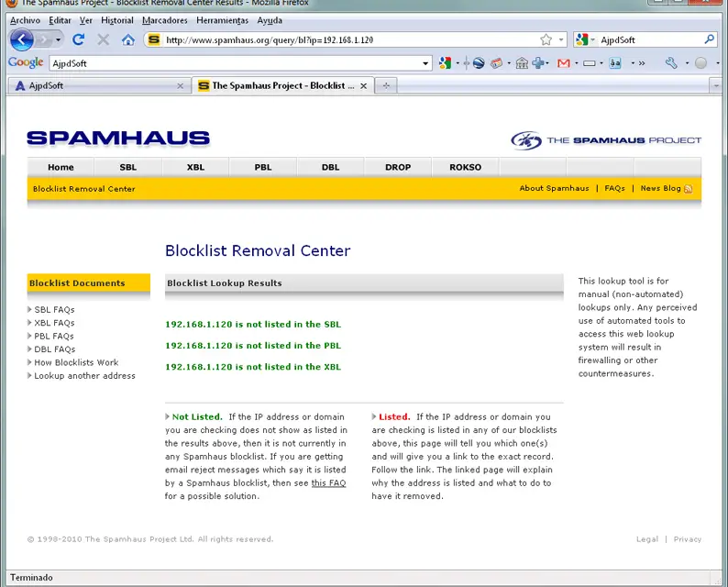This screenshot has height=587, width=728.
Task: Switch to the AjpdSoft tab
Action: coord(98,85)
